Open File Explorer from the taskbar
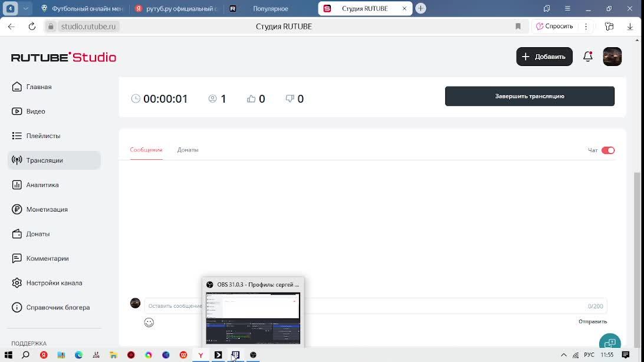This screenshot has height=362, width=644. tap(113, 355)
